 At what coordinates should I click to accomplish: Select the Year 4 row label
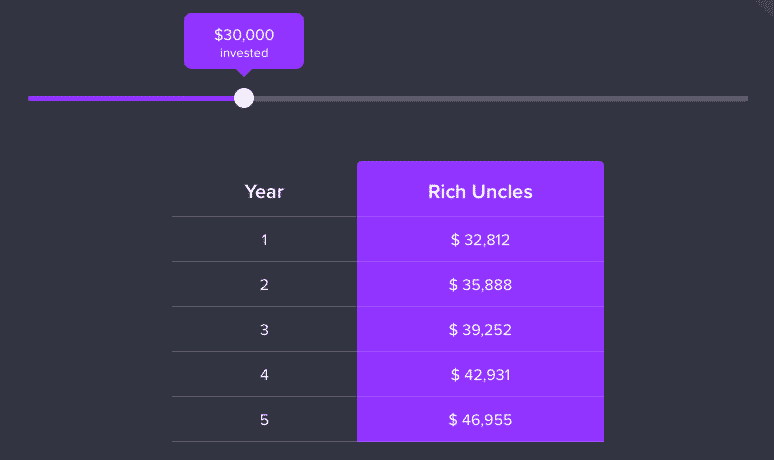264,375
